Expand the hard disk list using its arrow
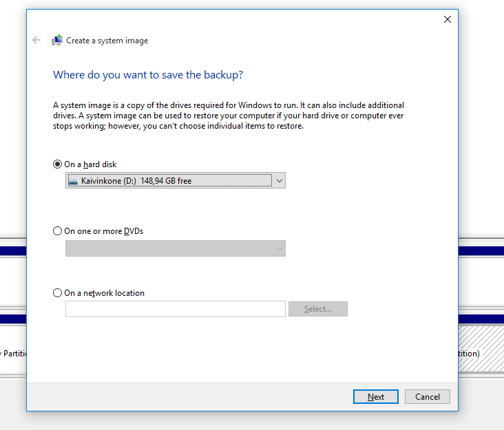The height and width of the screenshot is (430, 504). coord(278,181)
